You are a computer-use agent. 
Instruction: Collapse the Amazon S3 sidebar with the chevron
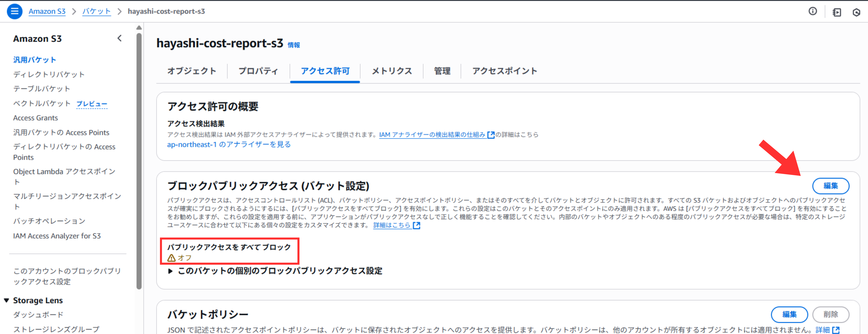click(x=120, y=38)
